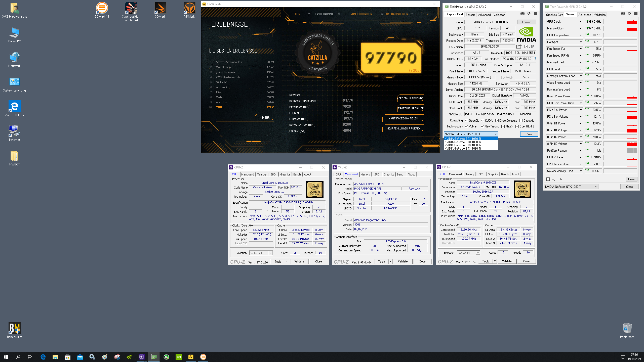644x362 pixels.
Task: Open Validation tab in GPU-Z Graphics Card window
Action: (499, 15)
